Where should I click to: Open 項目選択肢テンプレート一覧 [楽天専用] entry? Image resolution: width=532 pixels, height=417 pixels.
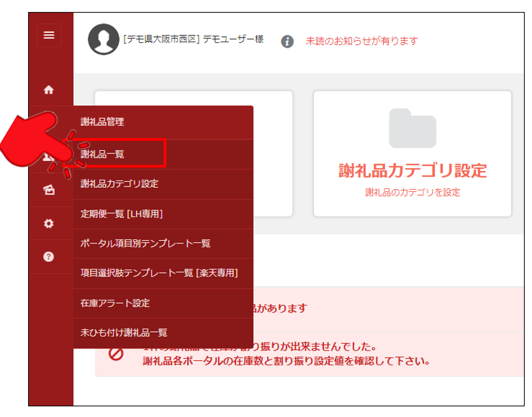(159, 273)
